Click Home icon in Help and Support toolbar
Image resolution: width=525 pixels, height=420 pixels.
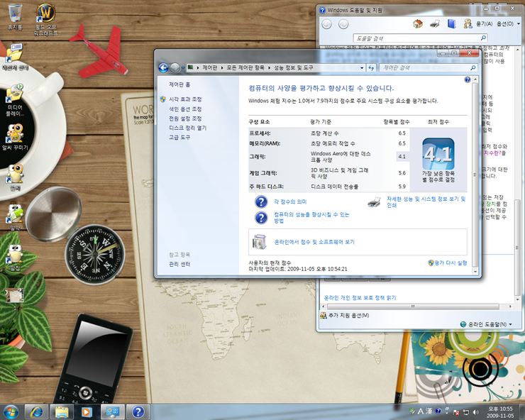tap(418, 24)
